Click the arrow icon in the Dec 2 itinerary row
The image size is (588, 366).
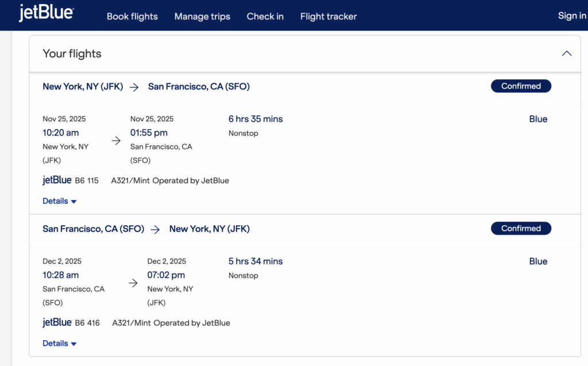pyautogui.click(x=133, y=283)
